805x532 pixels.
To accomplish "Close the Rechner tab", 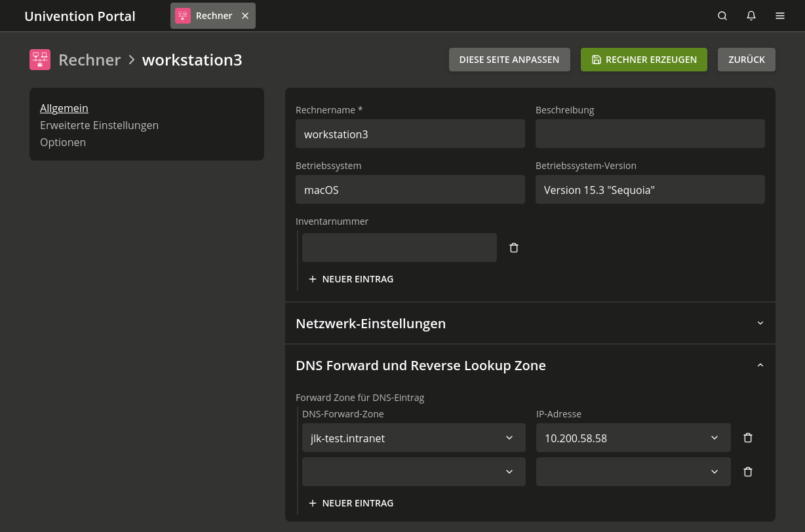I will coord(245,16).
